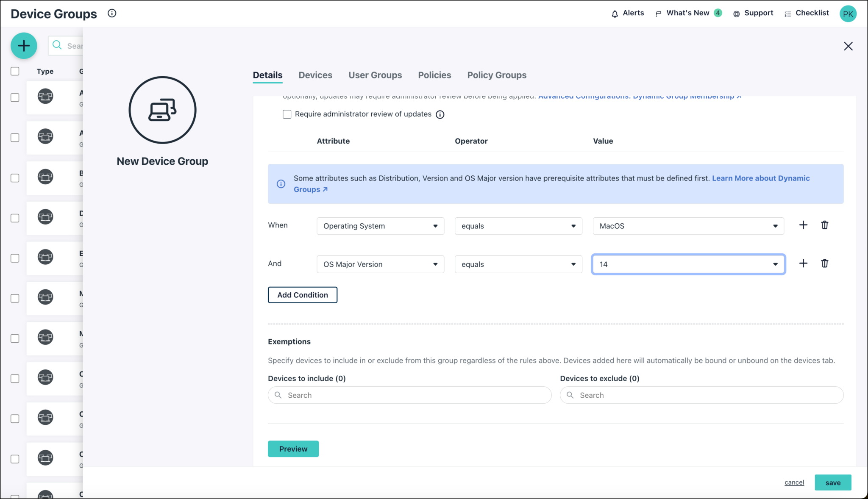Click the PK profile avatar
This screenshot has height=499, width=868.
[x=848, y=13]
